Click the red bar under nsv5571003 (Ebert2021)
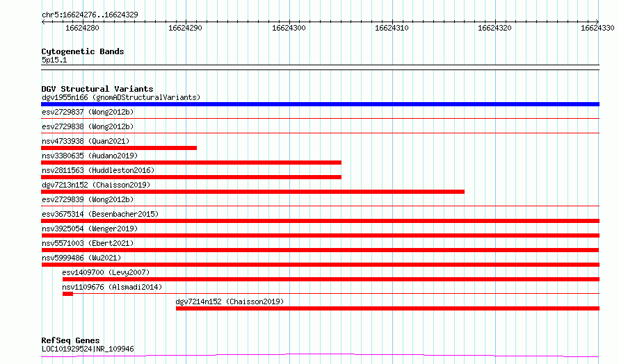The height and width of the screenshot is (364, 619). (x=320, y=250)
